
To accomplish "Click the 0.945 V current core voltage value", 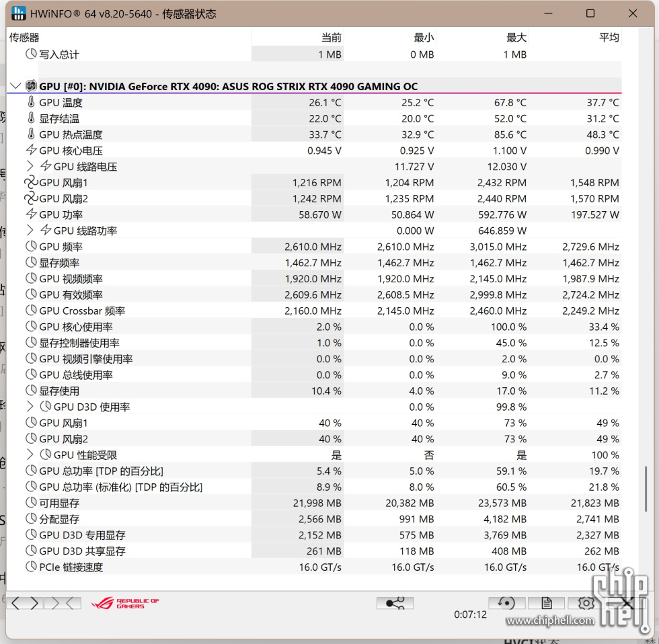I will (324, 151).
